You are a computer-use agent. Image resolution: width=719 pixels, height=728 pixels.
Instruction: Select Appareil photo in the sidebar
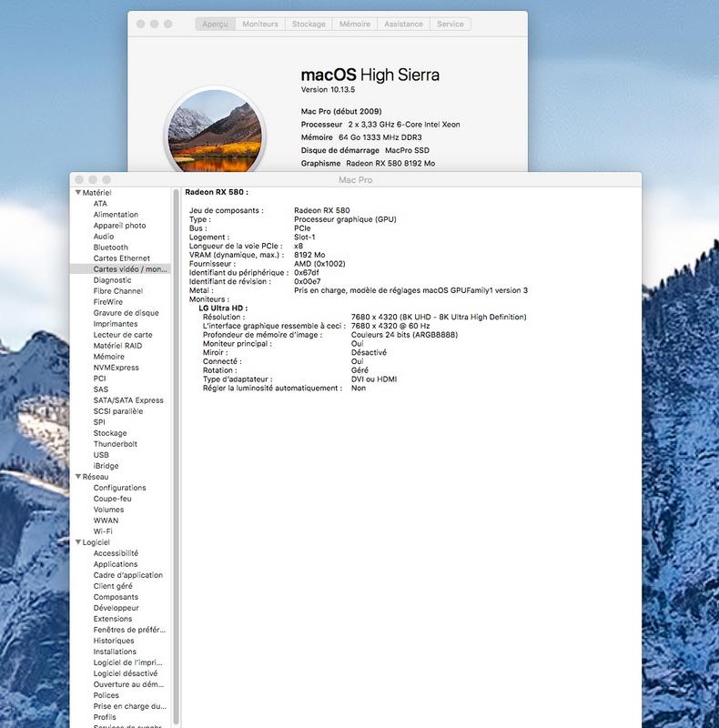tap(119, 225)
